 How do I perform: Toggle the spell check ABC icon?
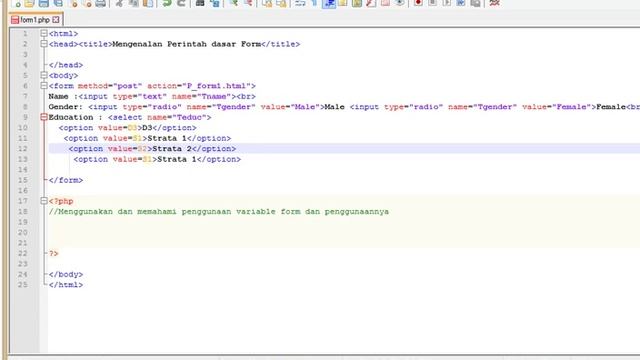pyautogui.click(x=494, y=3)
